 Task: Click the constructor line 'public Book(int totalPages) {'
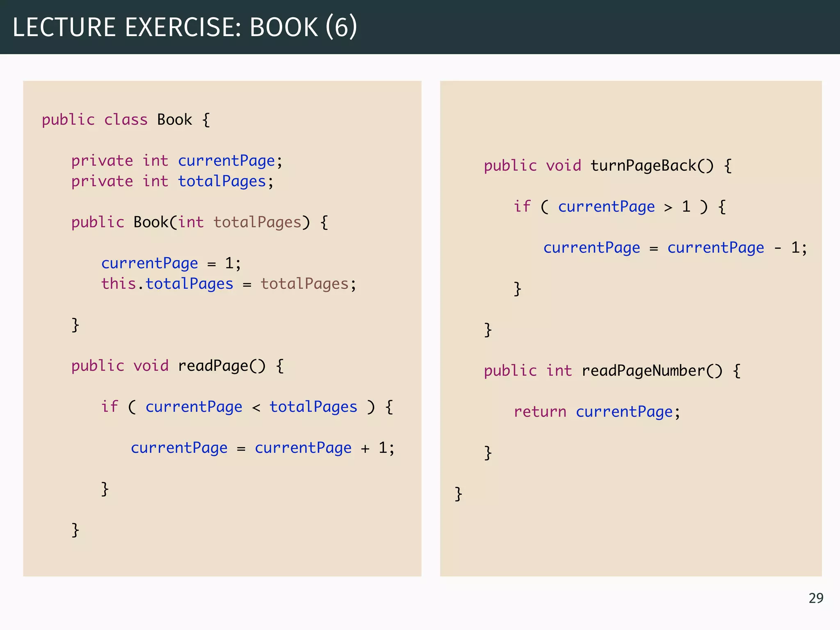pyautogui.click(x=200, y=222)
